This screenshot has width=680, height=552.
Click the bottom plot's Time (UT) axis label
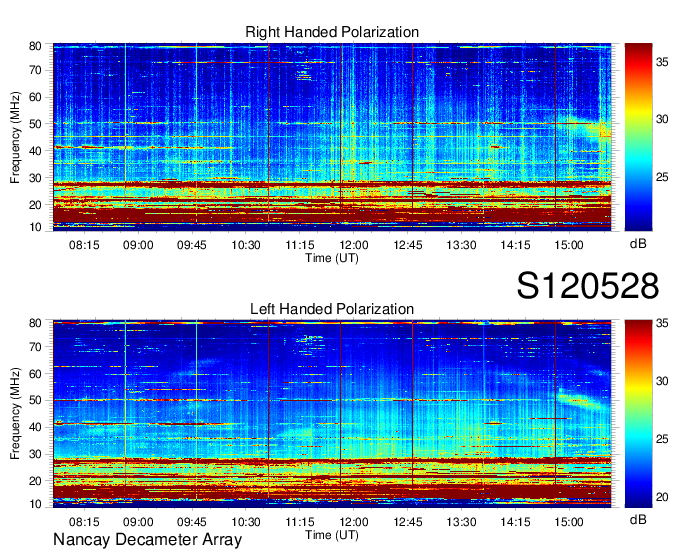coord(332,535)
